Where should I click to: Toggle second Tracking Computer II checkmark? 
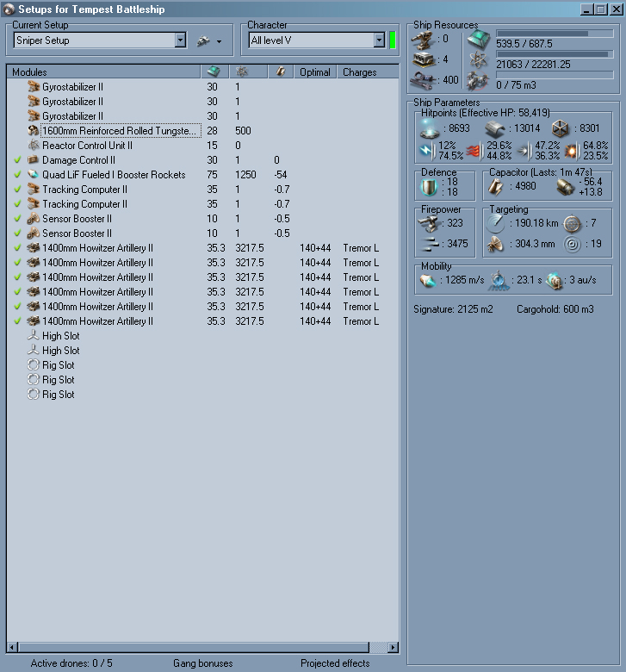coord(17,204)
